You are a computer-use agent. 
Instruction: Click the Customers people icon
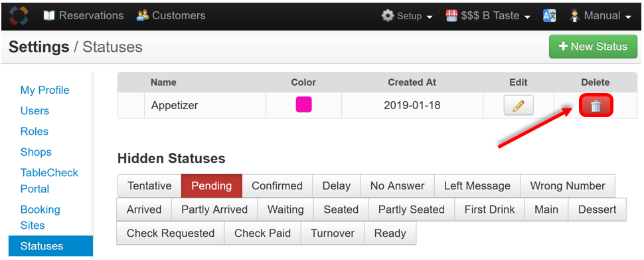[143, 16]
